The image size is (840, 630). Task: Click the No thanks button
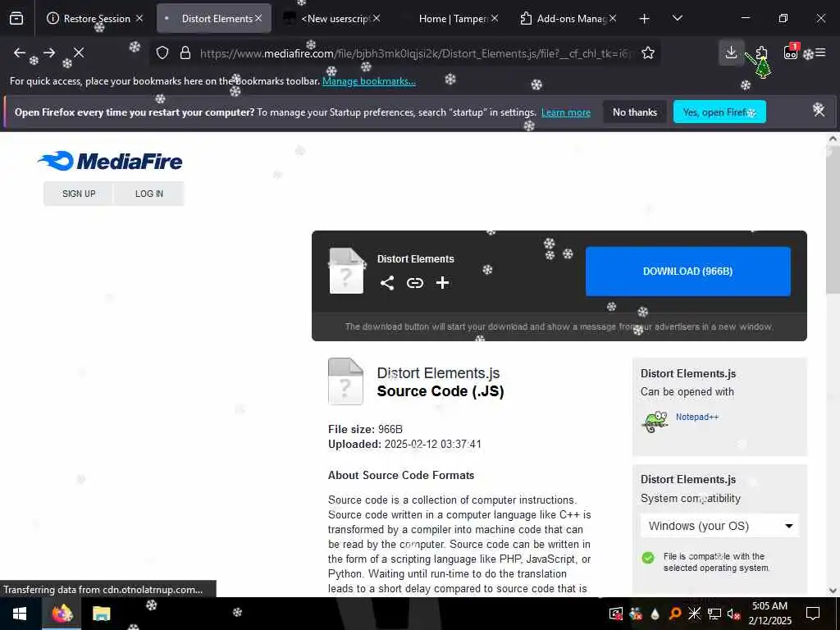pyautogui.click(x=635, y=112)
